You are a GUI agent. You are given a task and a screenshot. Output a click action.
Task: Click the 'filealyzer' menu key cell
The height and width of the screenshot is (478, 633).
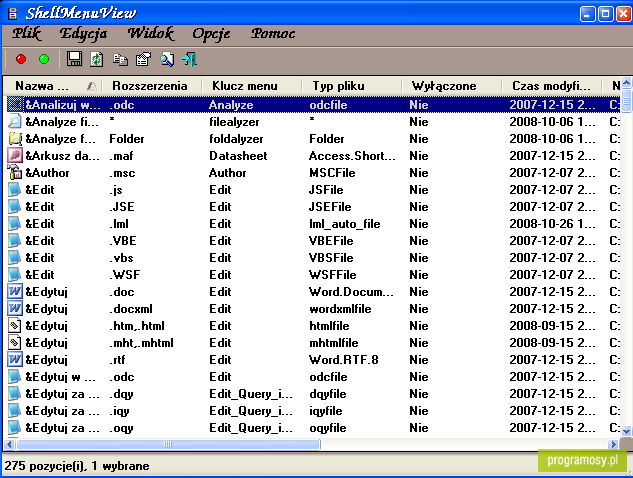(x=234, y=122)
